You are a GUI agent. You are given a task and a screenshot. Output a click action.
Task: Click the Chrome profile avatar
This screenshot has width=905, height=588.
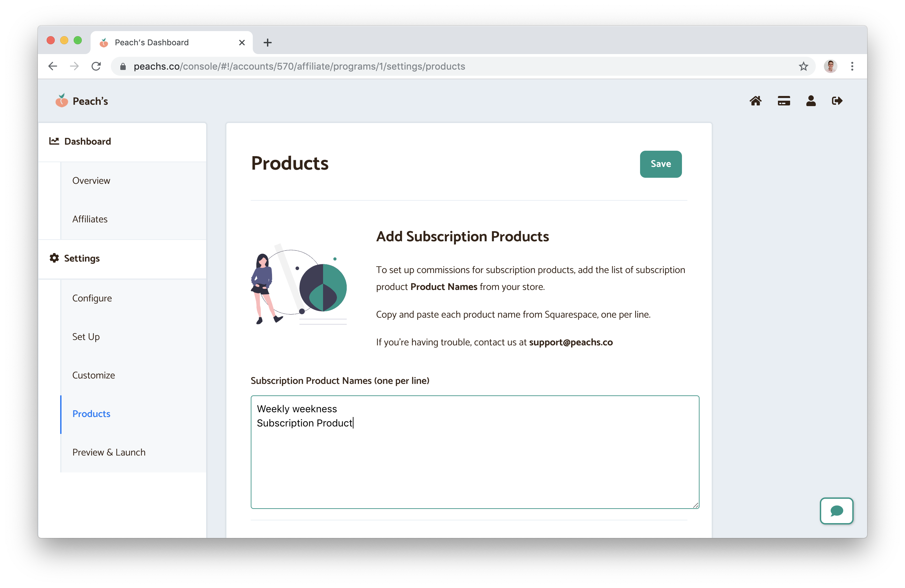tap(830, 67)
